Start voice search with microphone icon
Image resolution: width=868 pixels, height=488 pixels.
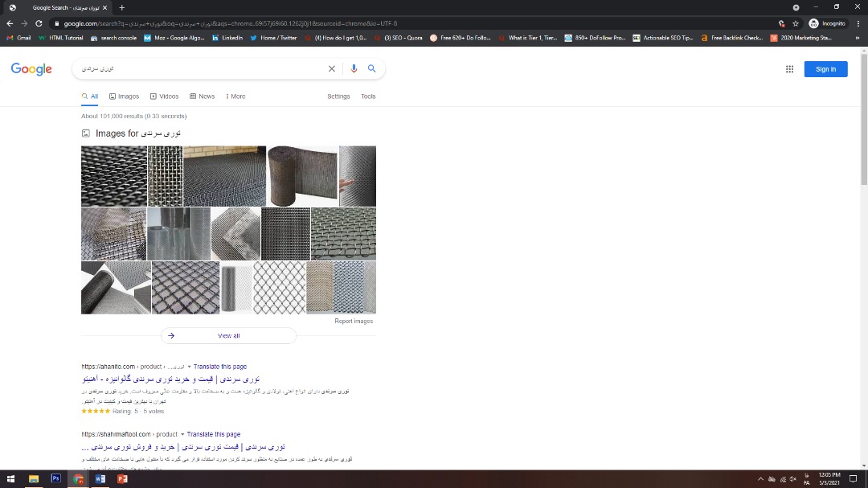pos(354,68)
